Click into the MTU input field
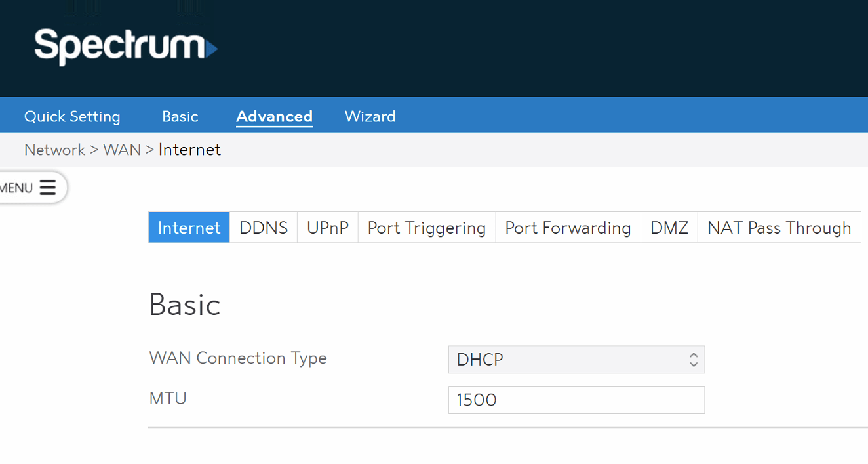868x464 pixels. point(576,400)
